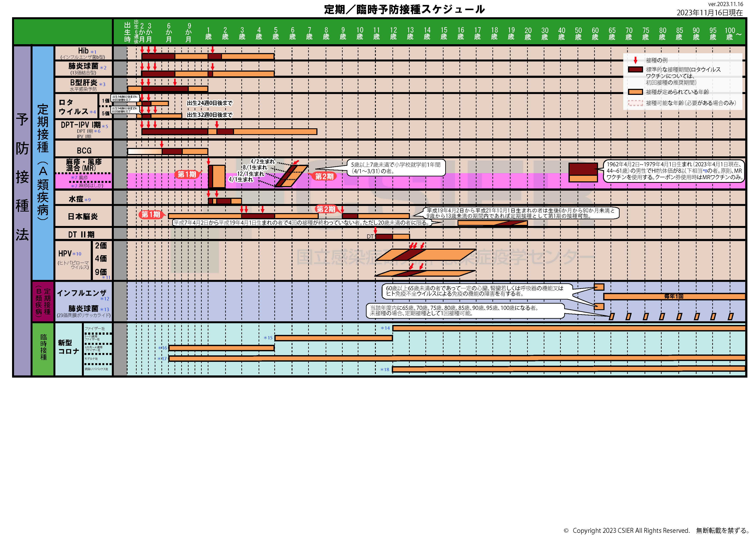756x535 pixels.
Task: Click the DT label beside the DT II期 bar
Action: (x=370, y=237)
